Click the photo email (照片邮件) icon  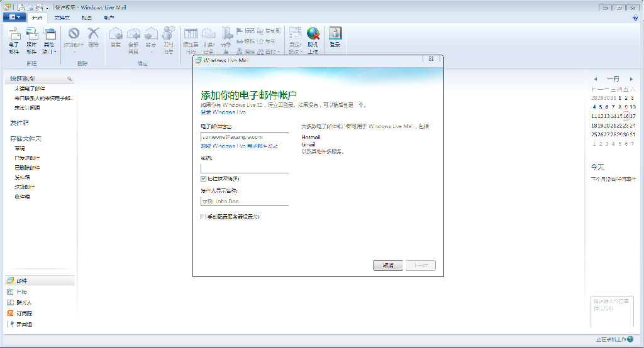point(31,40)
